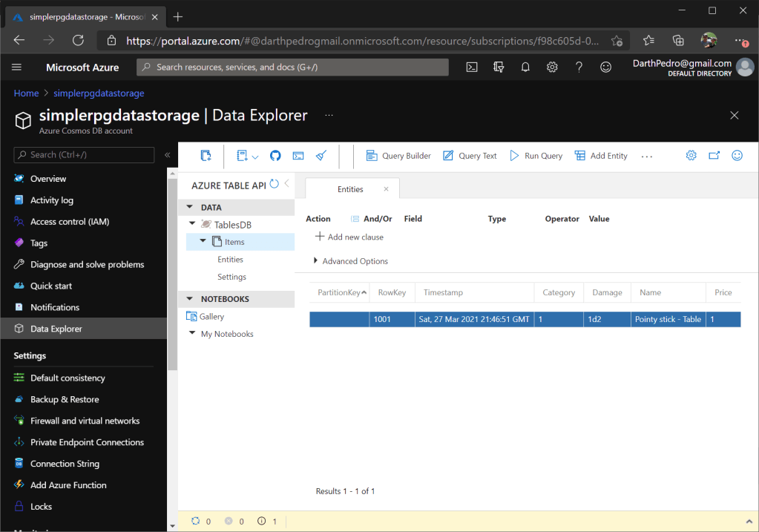Click the New Table icon in toolbar
Screen dimensions: 759x532
pyautogui.click(x=206, y=156)
